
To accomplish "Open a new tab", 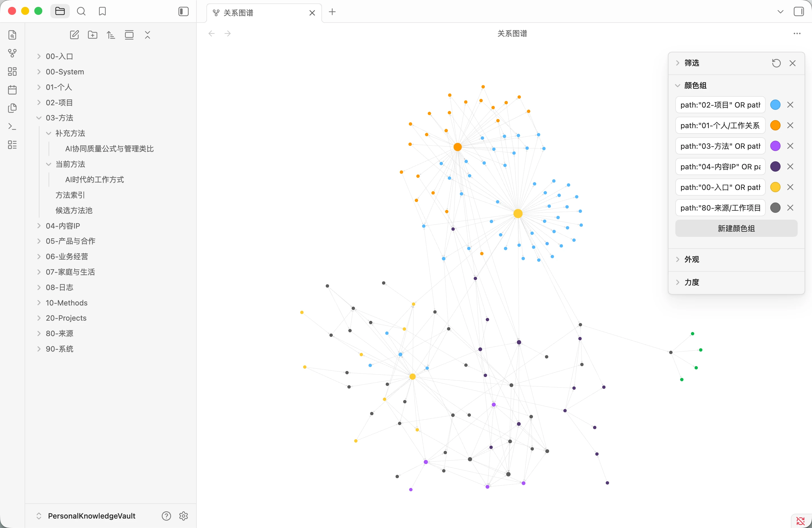I will [332, 12].
